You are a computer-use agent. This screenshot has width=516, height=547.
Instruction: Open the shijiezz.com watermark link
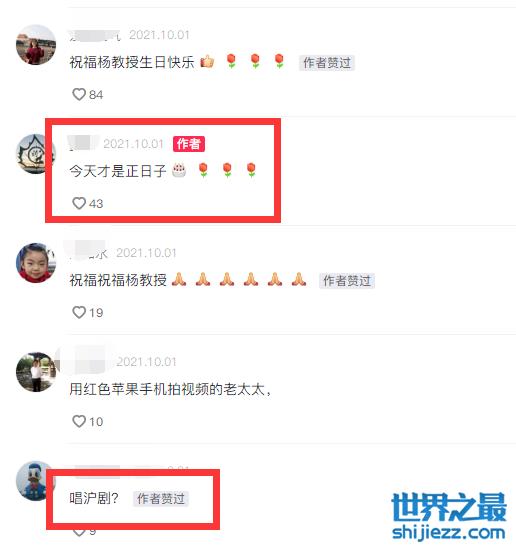[x=449, y=532]
